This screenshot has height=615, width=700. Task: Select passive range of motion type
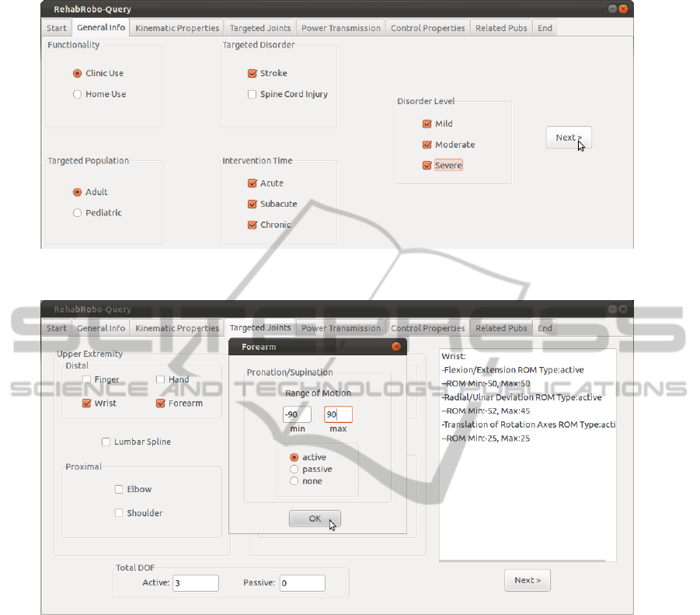pyautogui.click(x=294, y=469)
